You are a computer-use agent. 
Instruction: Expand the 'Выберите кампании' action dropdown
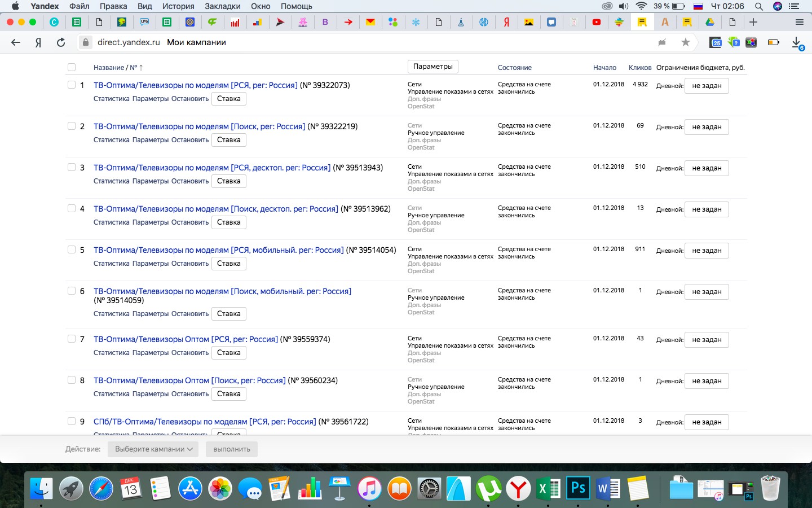(153, 449)
